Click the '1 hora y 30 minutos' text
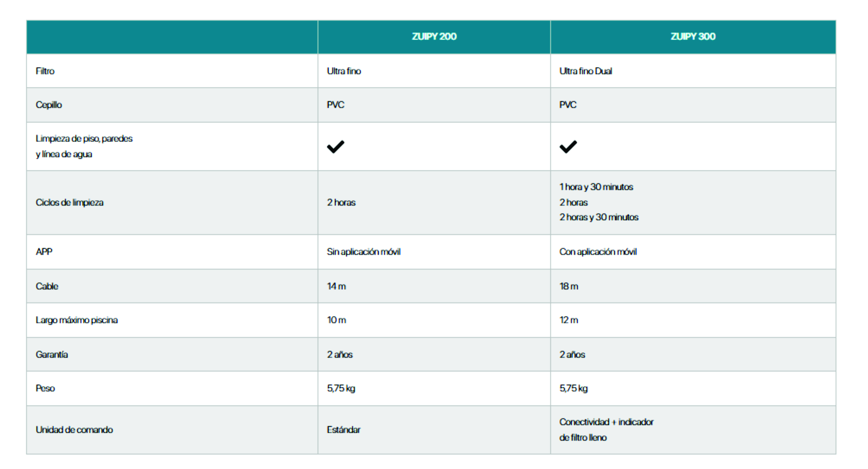868x469 pixels. (x=597, y=187)
